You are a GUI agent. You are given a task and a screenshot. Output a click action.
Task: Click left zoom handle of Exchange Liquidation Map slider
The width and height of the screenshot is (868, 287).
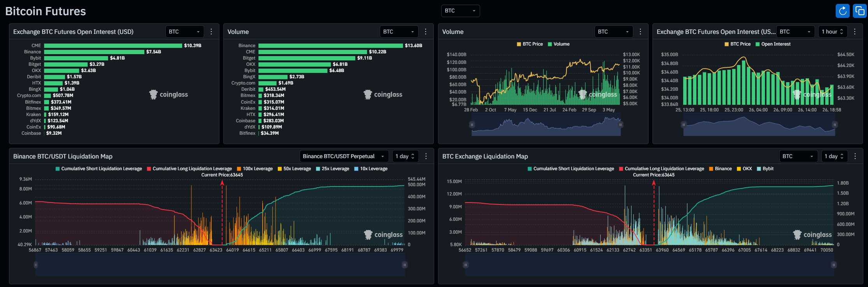coord(465,265)
